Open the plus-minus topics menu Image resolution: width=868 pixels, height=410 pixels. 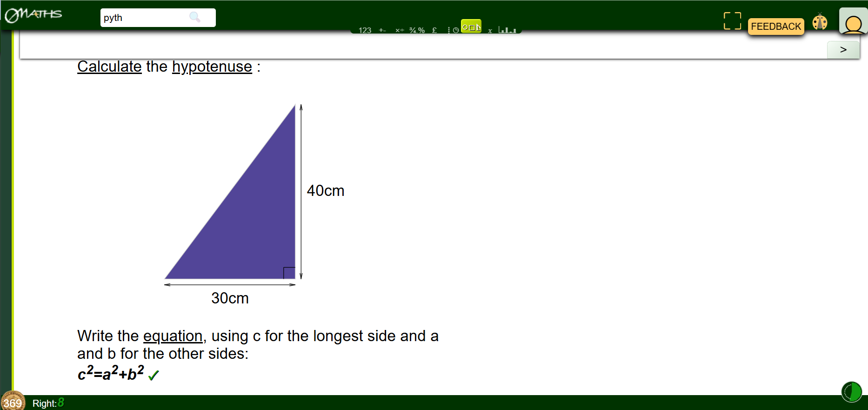pyautogui.click(x=382, y=30)
